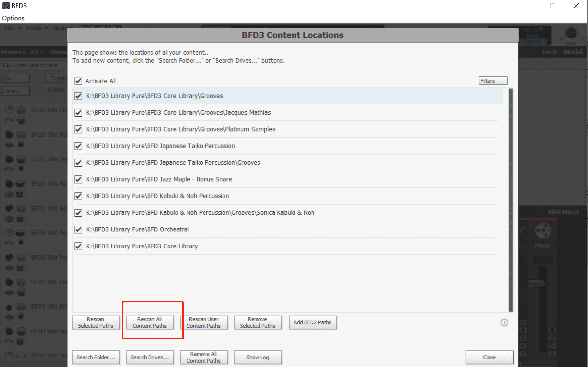Image resolution: width=588 pixels, height=367 pixels.
Task: Uncheck the Grooves\Jacques Mathias path checkbox
Action: click(78, 113)
